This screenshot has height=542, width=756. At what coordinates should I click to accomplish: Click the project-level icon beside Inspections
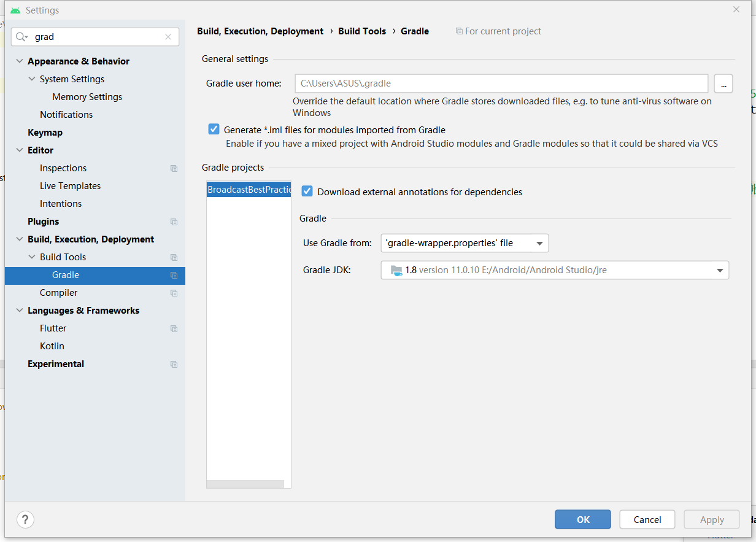pyautogui.click(x=174, y=168)
